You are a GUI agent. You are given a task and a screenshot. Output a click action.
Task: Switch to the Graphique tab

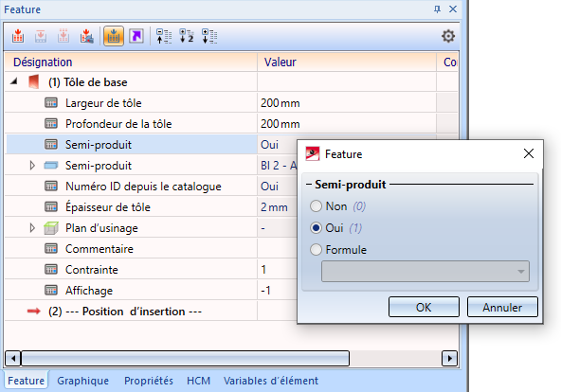[83, 381]
